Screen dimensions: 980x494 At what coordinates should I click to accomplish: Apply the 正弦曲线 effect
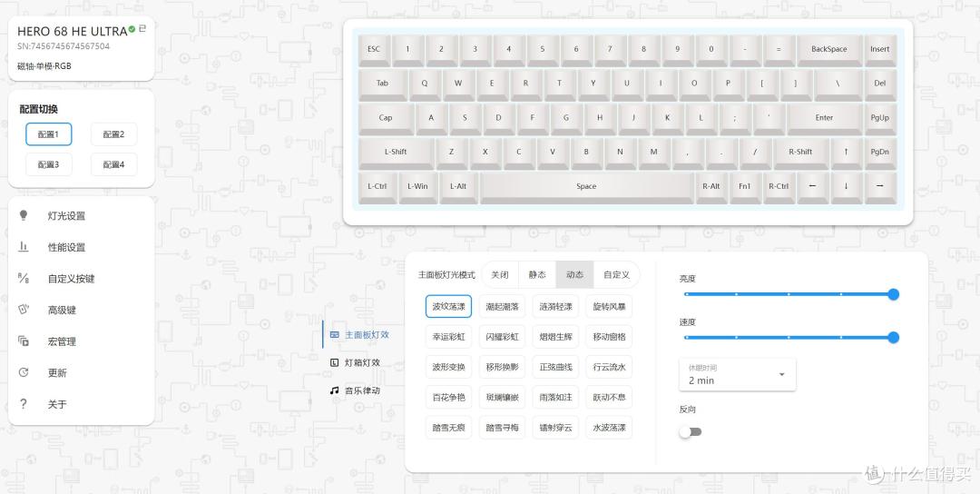point(556,367)
